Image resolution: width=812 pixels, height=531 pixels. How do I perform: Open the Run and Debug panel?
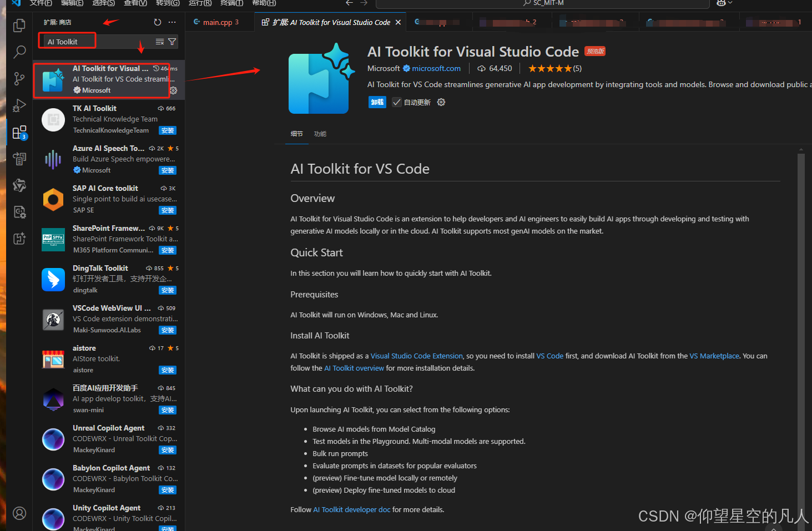coord(19,105)
